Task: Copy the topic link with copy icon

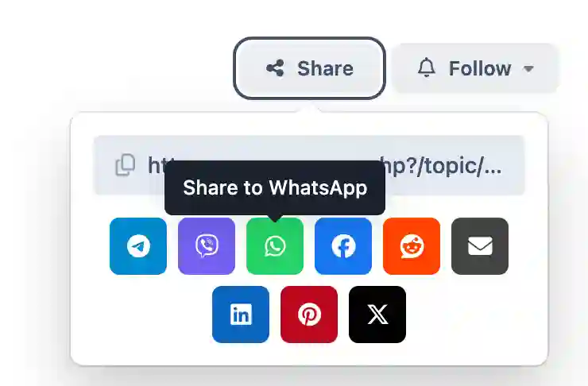Action: 126,164
